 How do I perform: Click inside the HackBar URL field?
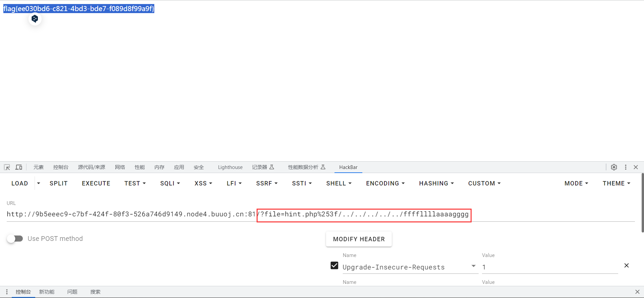pyautogui.click(x=321, y=214)
